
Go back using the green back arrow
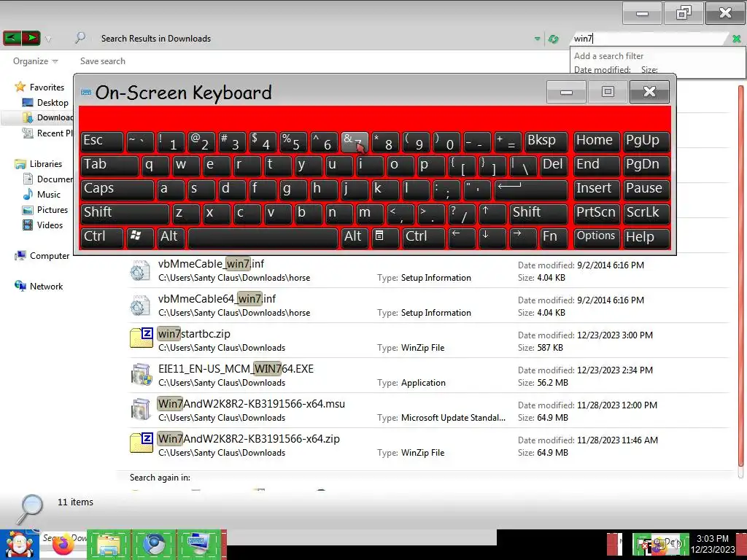tap(12, 38)
